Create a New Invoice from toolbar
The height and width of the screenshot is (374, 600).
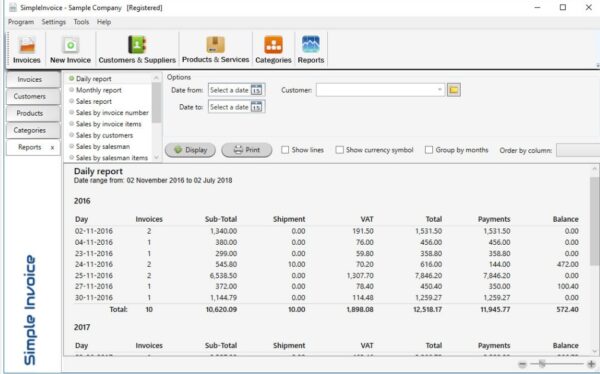[70, 49]
